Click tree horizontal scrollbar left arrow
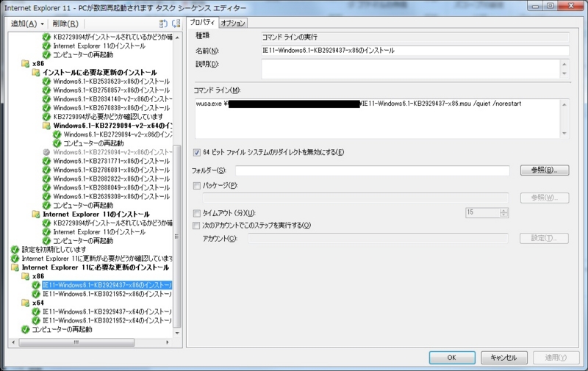This screenshot has width=588, height=371. click(x=13, y=342)
